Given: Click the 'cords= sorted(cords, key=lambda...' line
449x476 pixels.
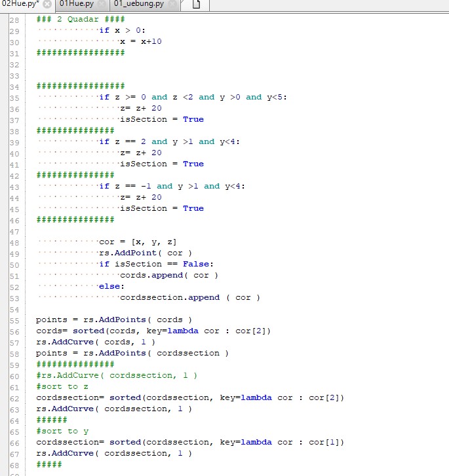Looking at the screenshot, I should point(153,331).
